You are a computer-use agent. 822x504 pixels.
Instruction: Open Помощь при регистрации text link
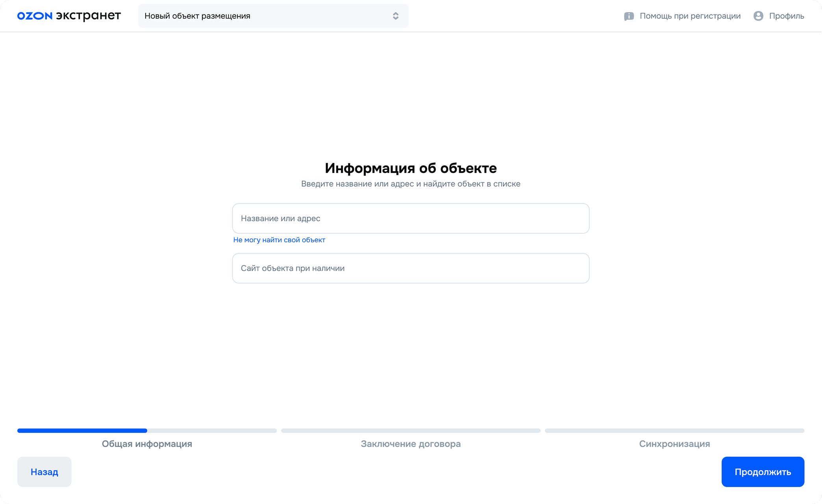(x=690, y=16)
